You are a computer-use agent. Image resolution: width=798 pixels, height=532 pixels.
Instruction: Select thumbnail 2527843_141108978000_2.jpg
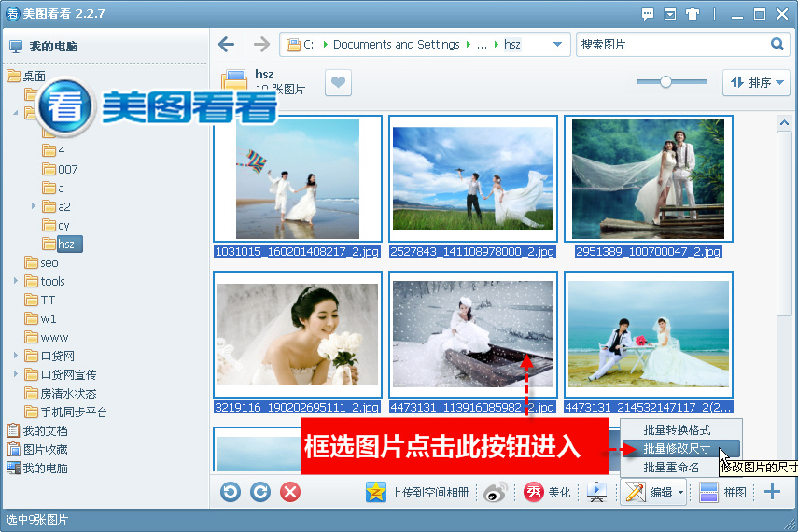point(473,178)
